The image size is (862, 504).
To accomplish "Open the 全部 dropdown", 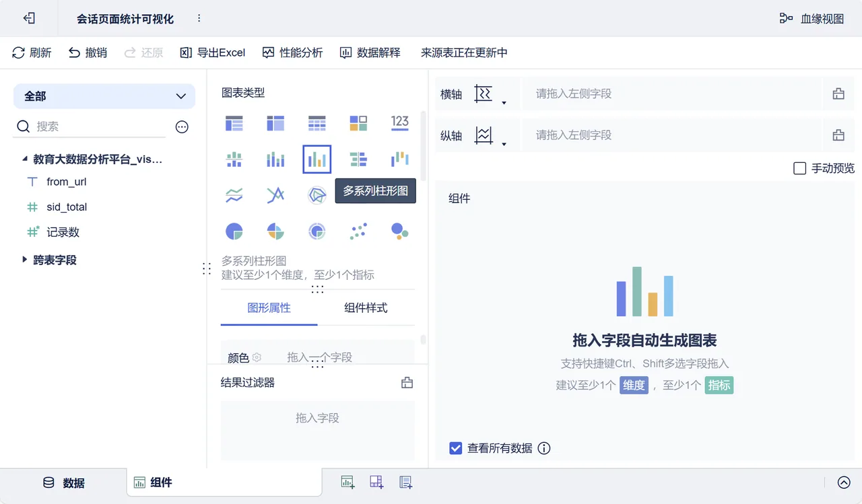I will (x=104, y=96).
